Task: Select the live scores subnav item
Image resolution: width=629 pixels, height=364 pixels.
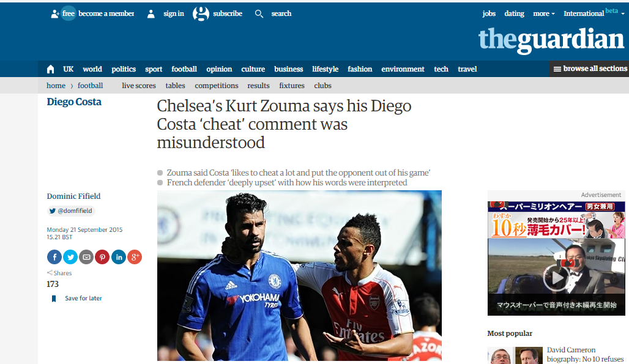Action: click(x=139, y=86)
